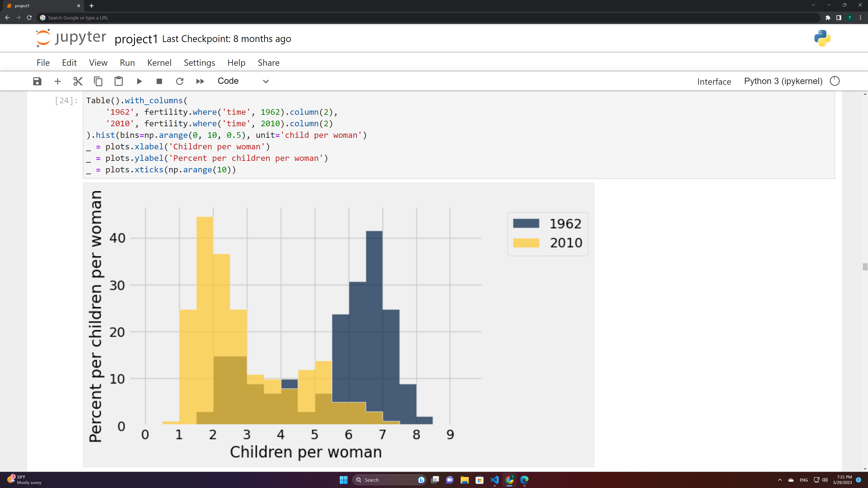
Task: Restart the kernel with the circular arrow
Action: pos(180,81)
